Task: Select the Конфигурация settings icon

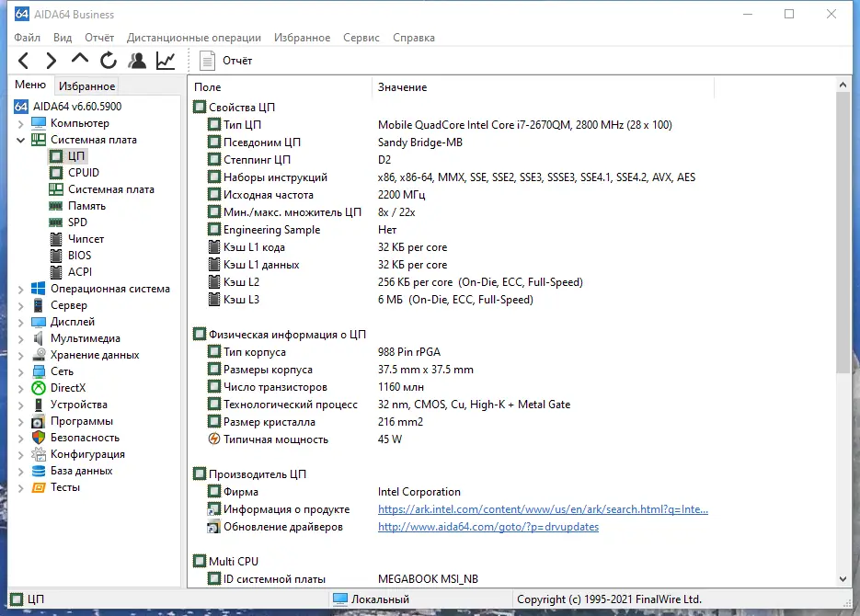Action: coord(39,454)
